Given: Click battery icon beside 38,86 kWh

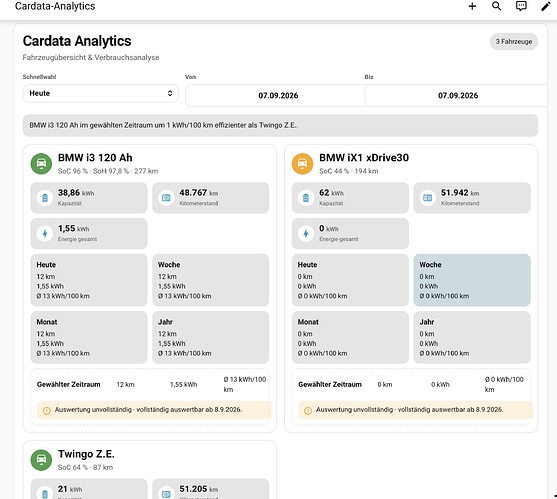Looking at the screenshot, I should (x=45, y=198).
